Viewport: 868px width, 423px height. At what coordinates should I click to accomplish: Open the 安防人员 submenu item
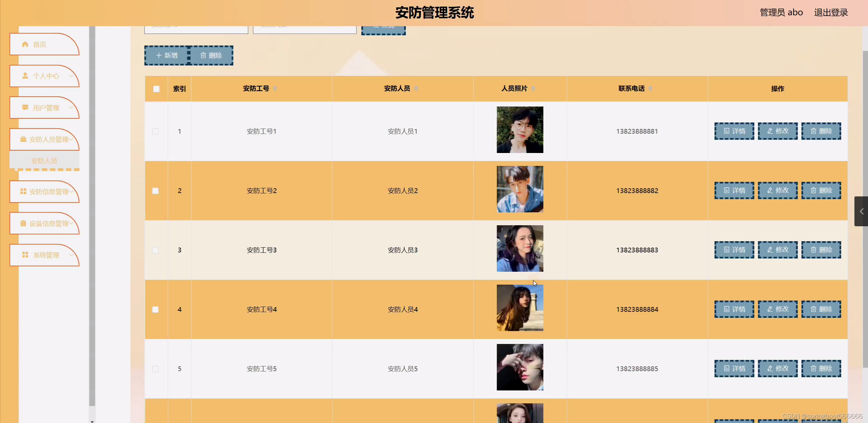[x=44, y=160]
